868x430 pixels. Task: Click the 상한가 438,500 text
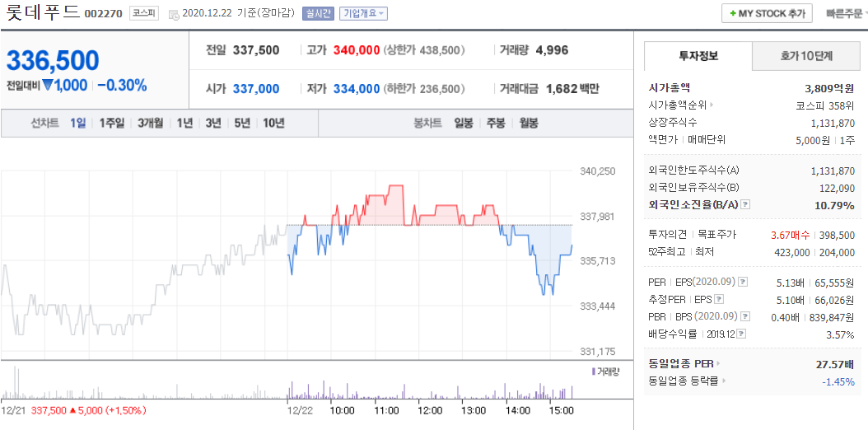click(x=423, y=50)
